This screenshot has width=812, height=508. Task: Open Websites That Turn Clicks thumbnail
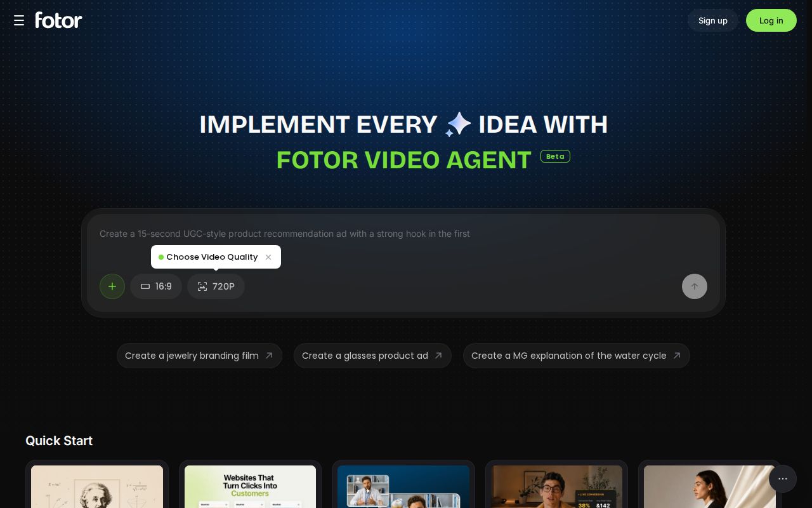[x=250, y=486]
